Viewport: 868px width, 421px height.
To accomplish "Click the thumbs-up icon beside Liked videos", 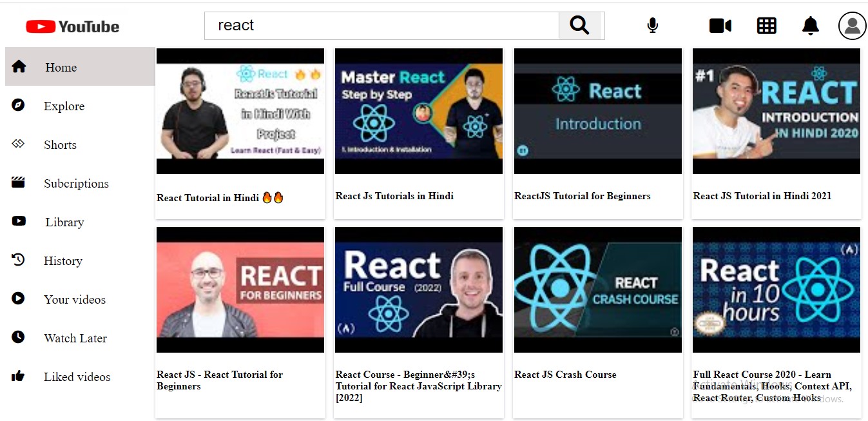I will coord(18,376).
